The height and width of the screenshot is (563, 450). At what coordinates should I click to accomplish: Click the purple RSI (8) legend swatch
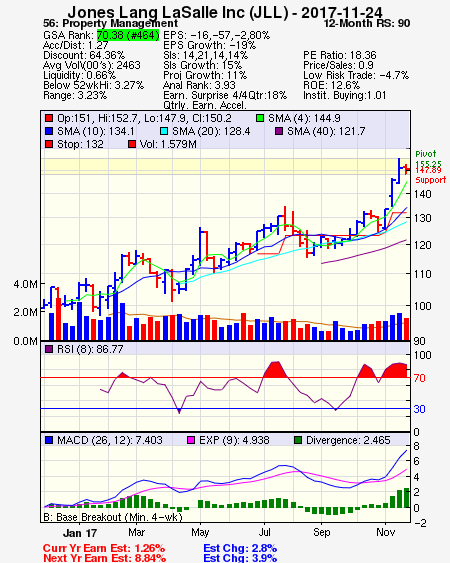[x=49, y=349]
